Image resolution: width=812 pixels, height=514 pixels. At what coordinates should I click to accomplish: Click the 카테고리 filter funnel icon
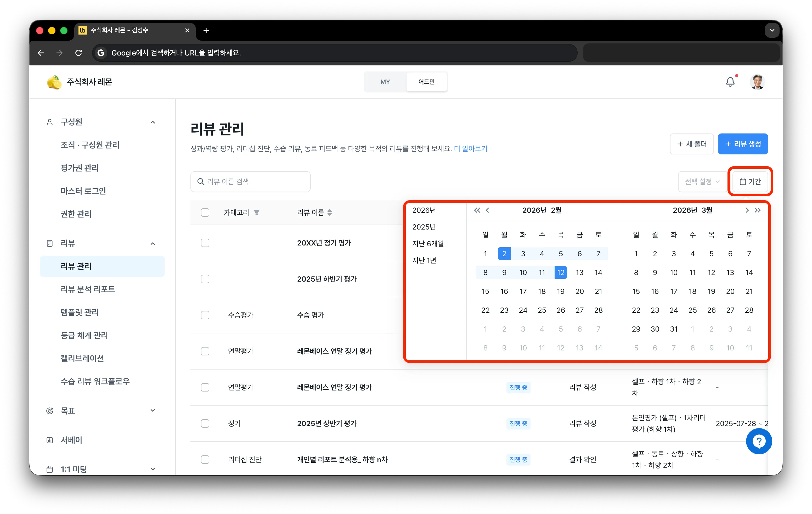click(x=257, y=213)
